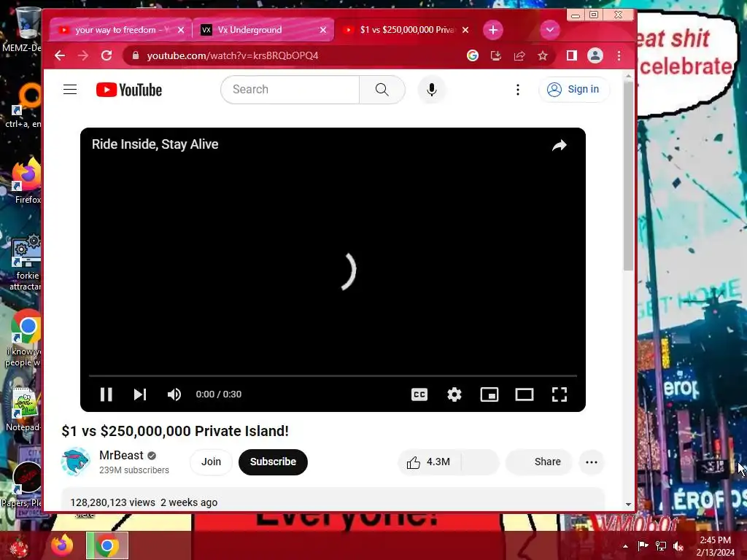The height and width of the screenshot is (560, 747).
Task: Open the Chrome profile avatar
Action: pyautogui.click(x=595, y=55)
